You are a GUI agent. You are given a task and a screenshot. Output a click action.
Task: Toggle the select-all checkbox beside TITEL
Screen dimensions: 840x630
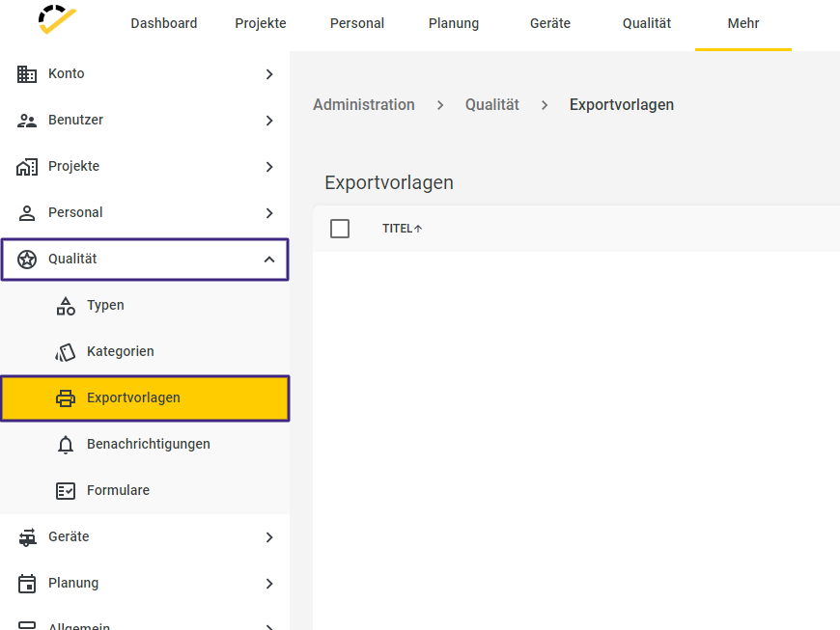[x=340, y=229]
